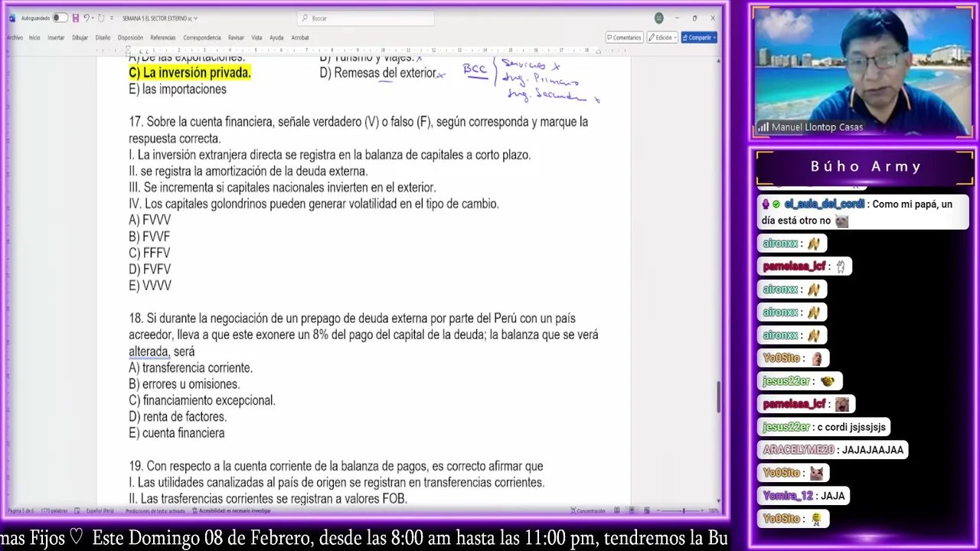Viewport: 980px width, 551px height.
Task: Open the user account avatar
Action: point(658,18)
